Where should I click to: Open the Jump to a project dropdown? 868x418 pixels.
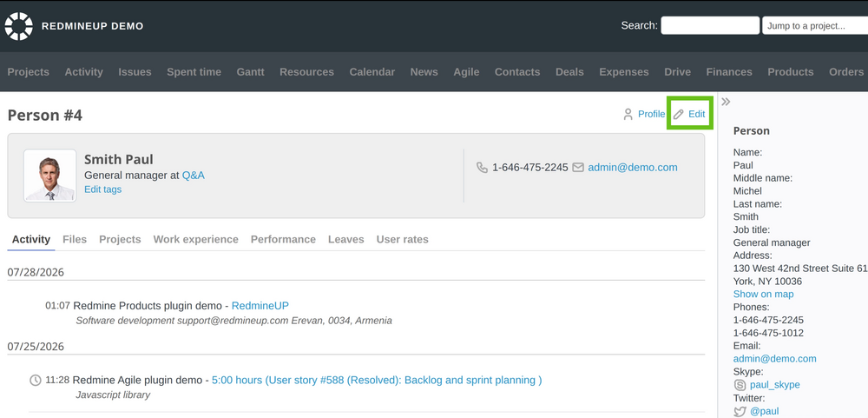[815, 25]
